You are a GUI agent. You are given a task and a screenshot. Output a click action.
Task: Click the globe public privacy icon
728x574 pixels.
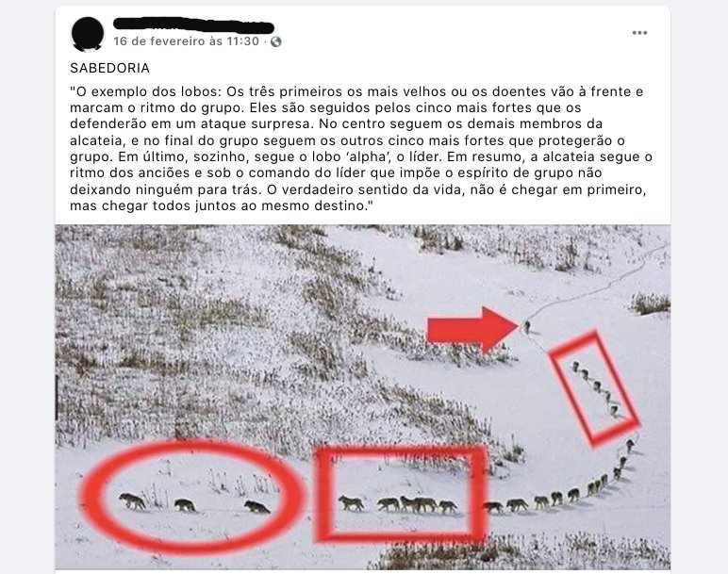tap(275, 41)
